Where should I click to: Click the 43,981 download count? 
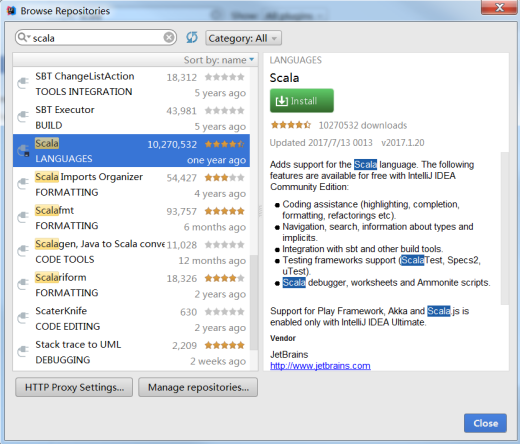pos(181,111)
